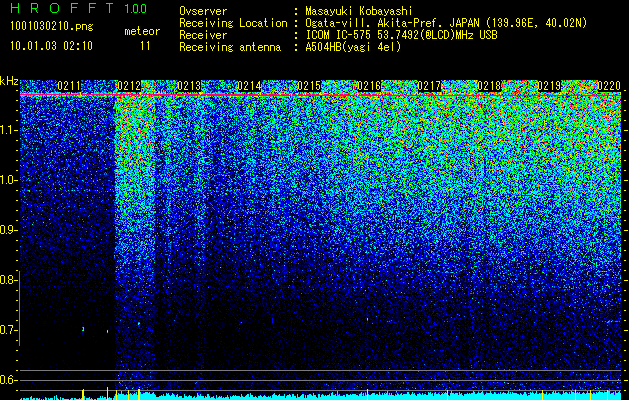Click the 0.8 frequency axis label
The image size is (629, 400).
(7, 280)
